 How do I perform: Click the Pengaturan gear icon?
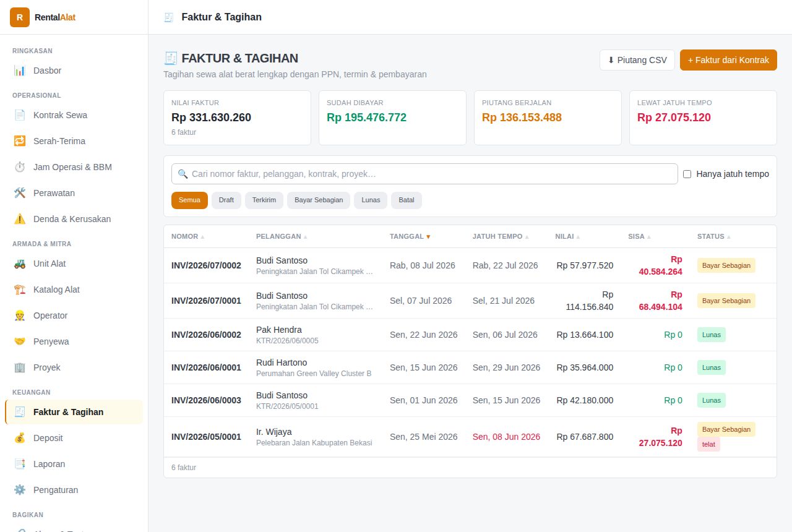(x=20, y=490)
